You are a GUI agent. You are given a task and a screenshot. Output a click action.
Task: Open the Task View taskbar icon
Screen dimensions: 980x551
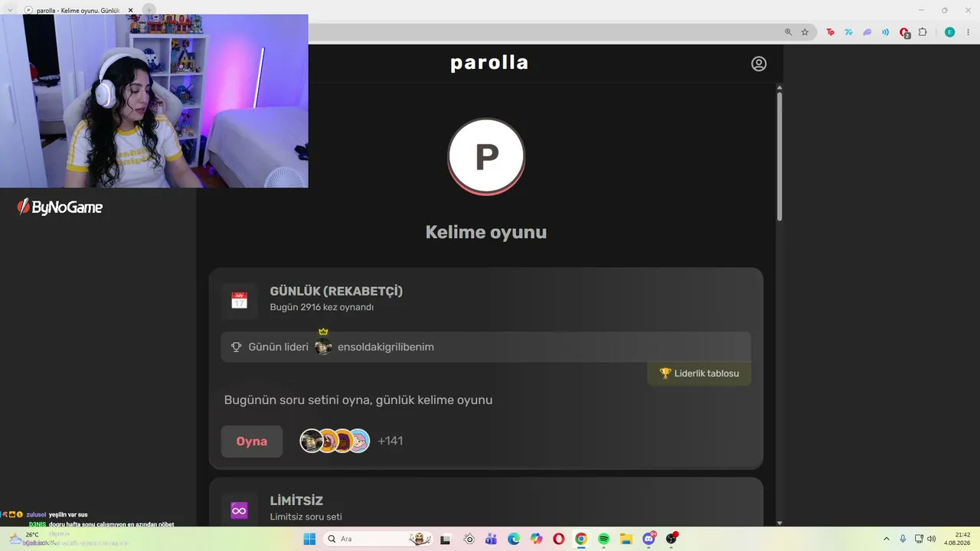445,539
